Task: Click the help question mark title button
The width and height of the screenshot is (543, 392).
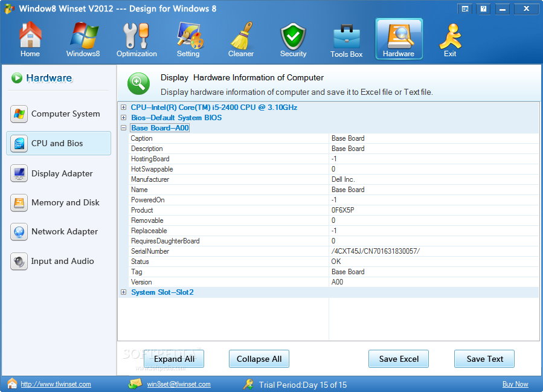Action: 483,9
